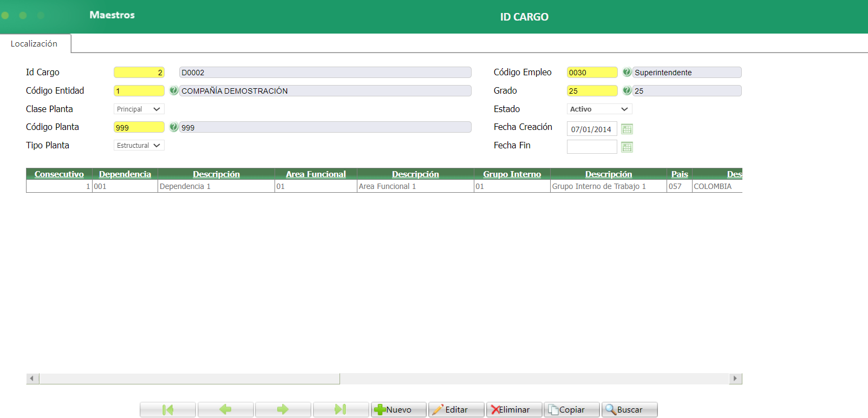
Task: Click the Editar button
Action: (456, 409)
